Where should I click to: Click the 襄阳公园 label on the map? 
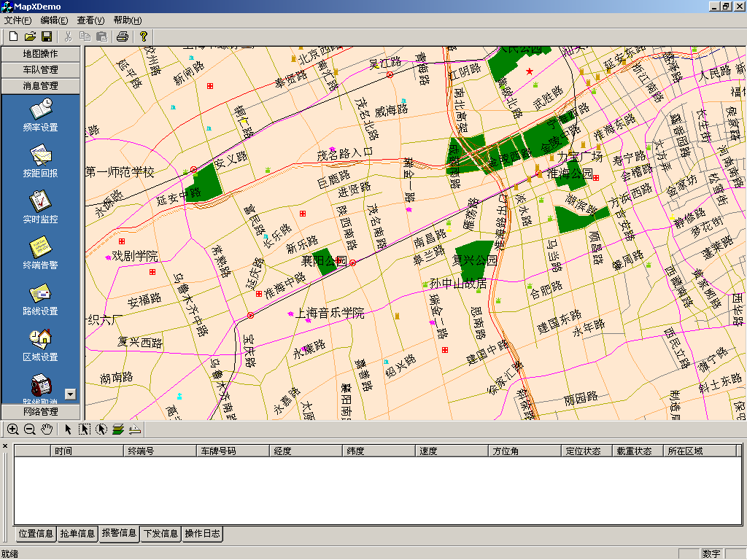pos(324,261)
